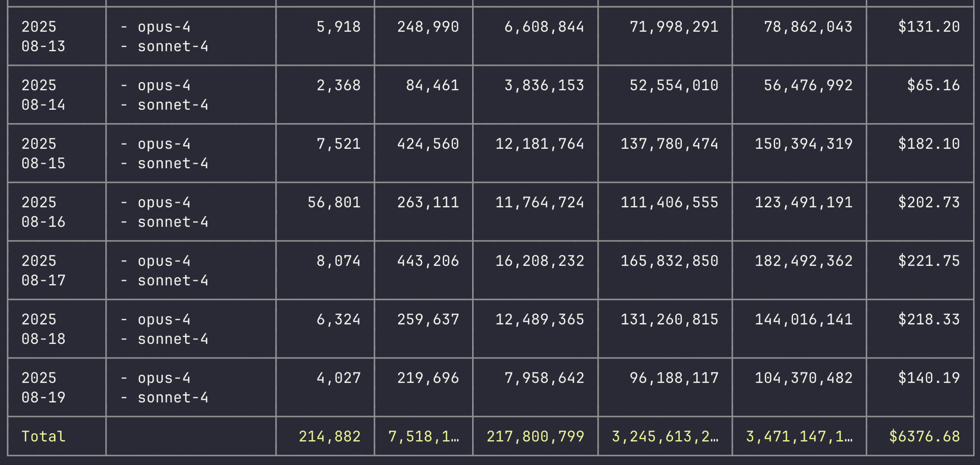
Task: Select the 2,368 input token value
Action: tap(338, 86)
